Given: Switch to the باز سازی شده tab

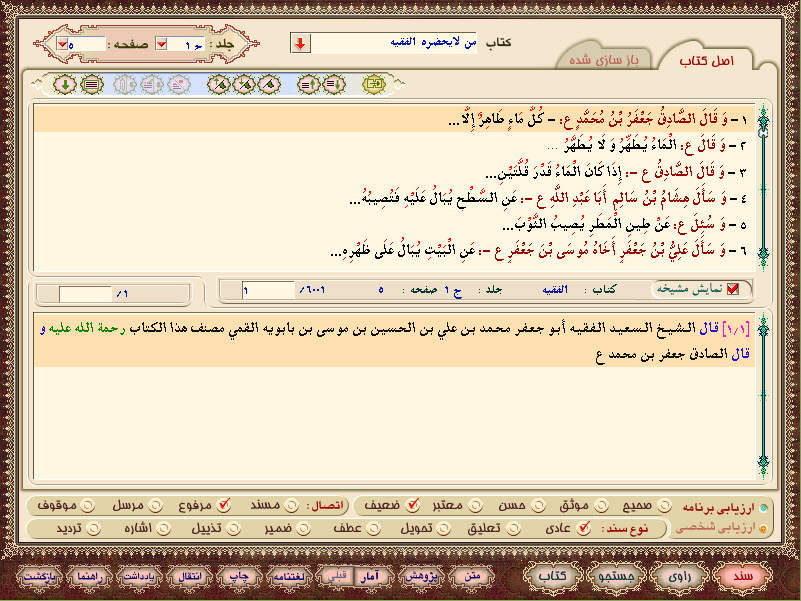Looking at the screenshot, I should click(607, 61).
